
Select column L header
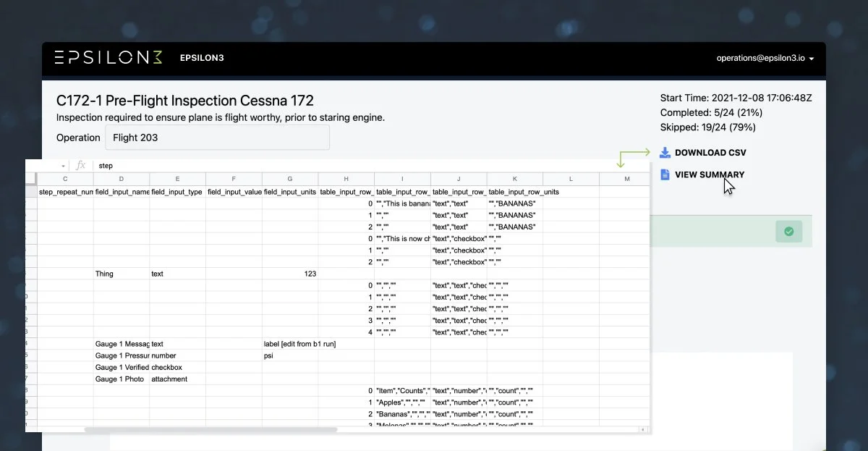tap(571, 179)
